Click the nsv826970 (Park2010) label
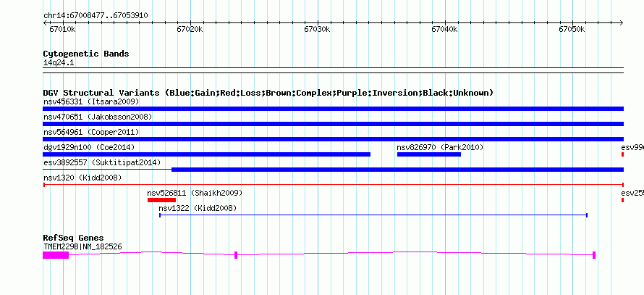The width and height of the screenshot is (644, 295). [x=440, y=147]
